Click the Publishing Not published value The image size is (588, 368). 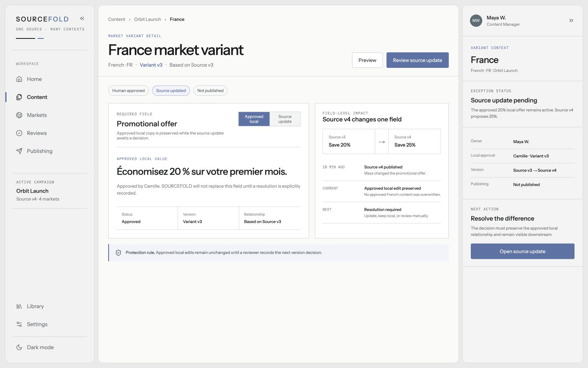526,185
